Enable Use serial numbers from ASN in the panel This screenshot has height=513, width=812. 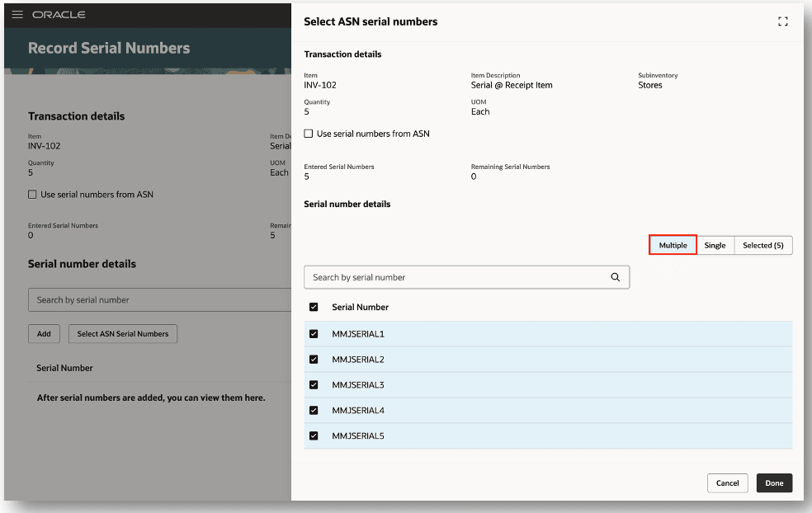(308, 133)
